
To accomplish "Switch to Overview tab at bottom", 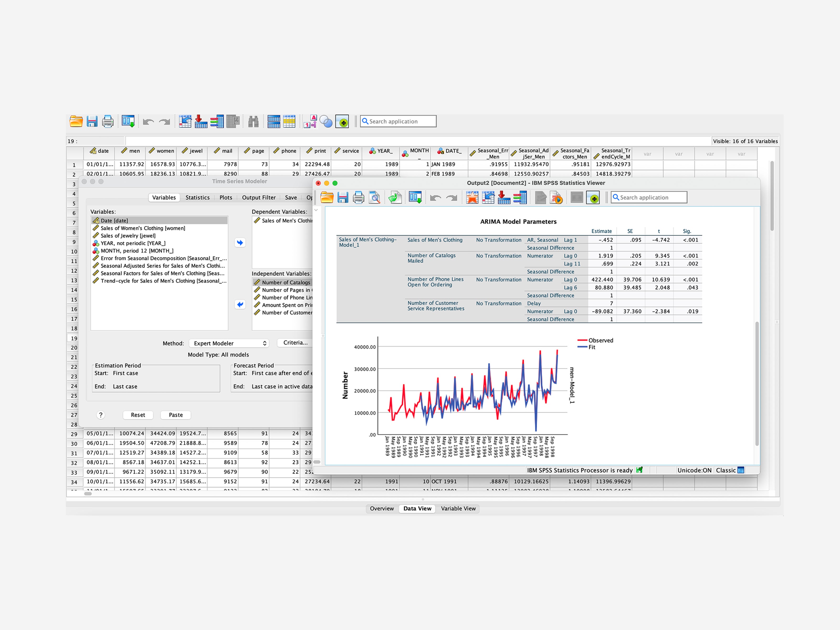I will pyautogui.click(x=382, y=508).
